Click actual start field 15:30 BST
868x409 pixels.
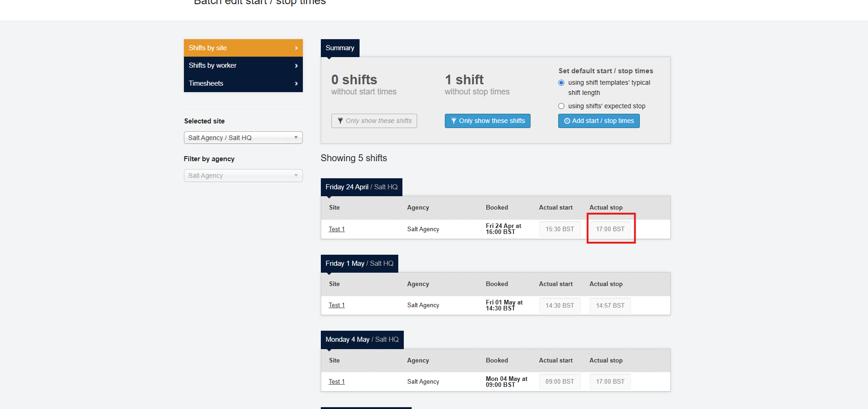point(560,229)
